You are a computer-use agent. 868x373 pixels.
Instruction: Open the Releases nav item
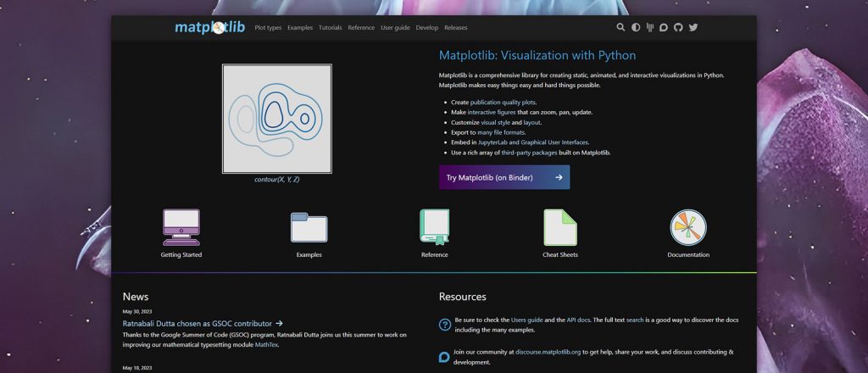[455, 28]
